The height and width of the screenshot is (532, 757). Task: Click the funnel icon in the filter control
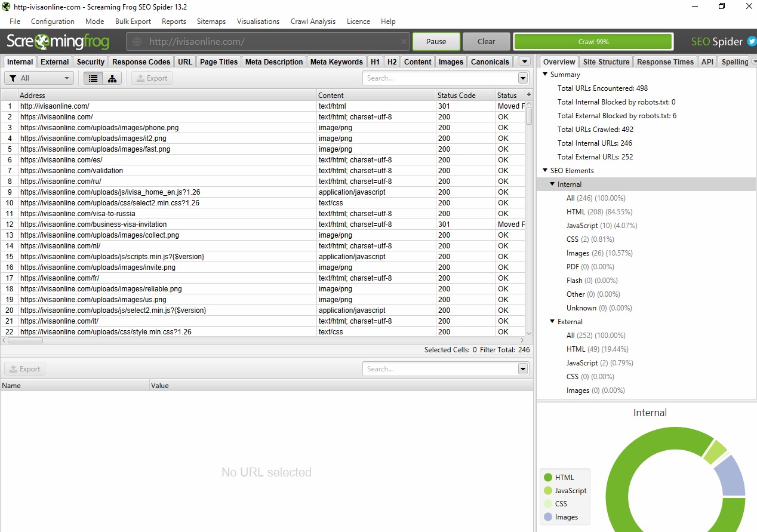(x=13, y=78)
